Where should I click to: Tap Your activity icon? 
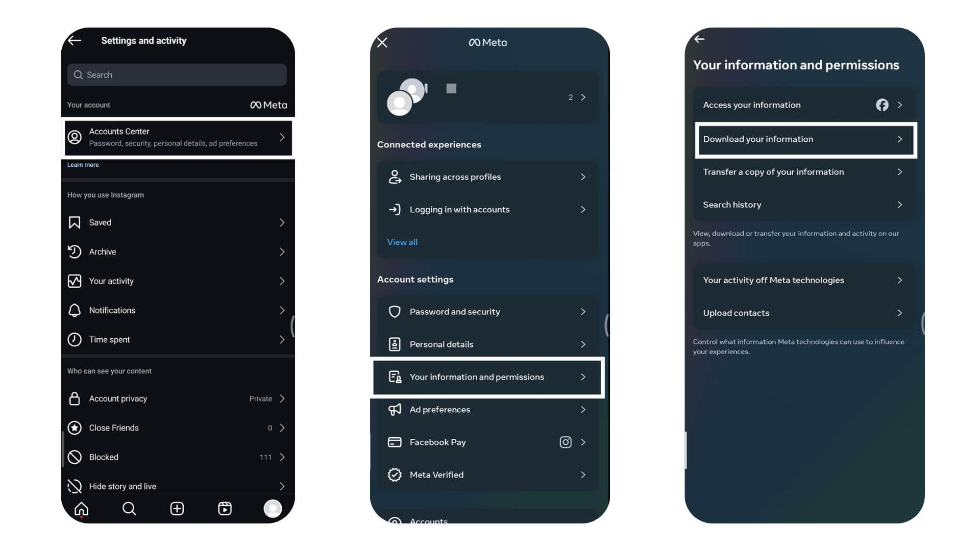[x=75, y=281]
